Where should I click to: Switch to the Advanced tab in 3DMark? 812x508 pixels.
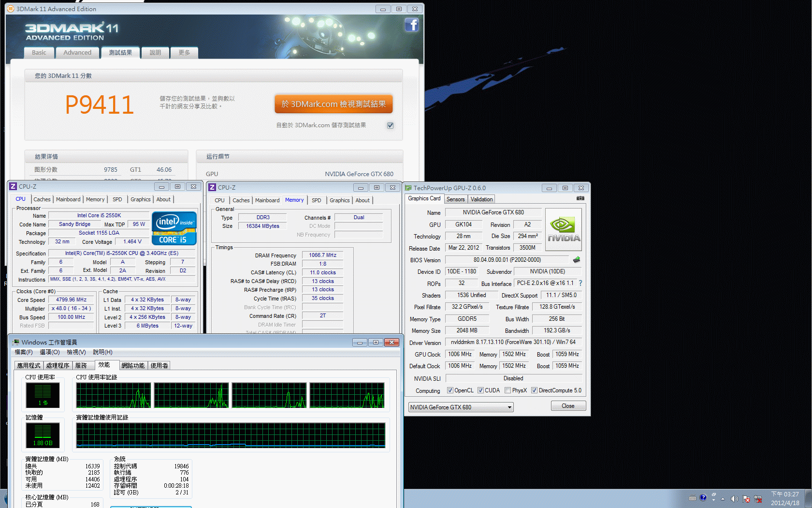tap(77, 53)
